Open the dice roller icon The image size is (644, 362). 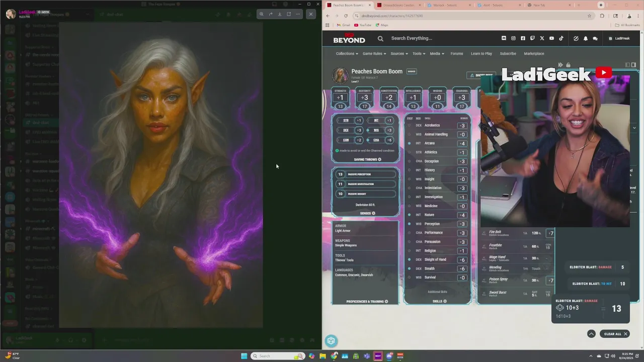point(331,341)
